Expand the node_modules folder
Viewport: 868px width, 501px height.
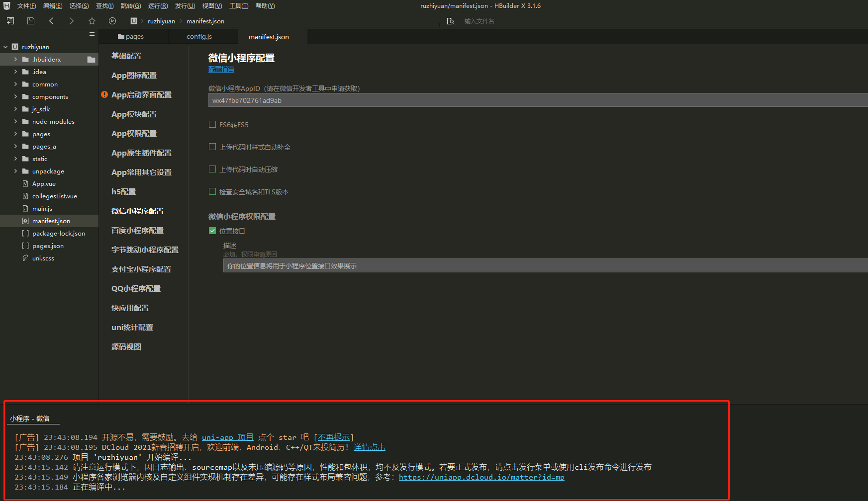[15, 121]
